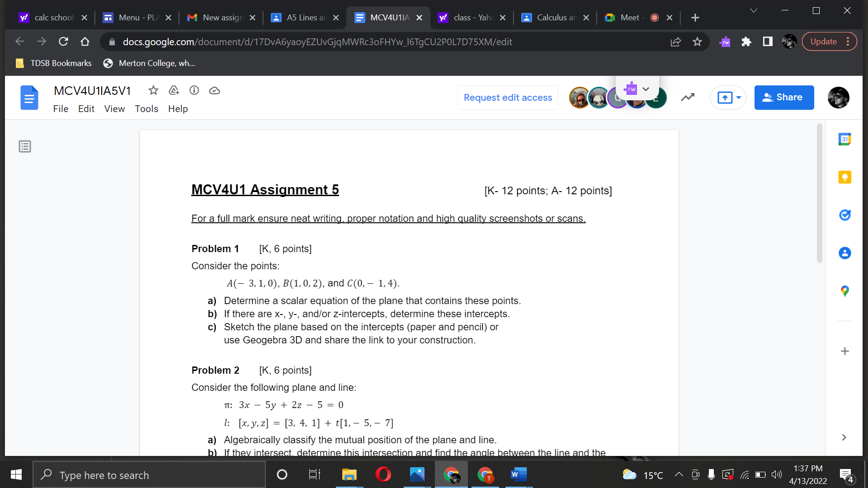Screen dimensions: 868x488
Task: Toggle Chrome's side panel open
Action: (767, 42)
